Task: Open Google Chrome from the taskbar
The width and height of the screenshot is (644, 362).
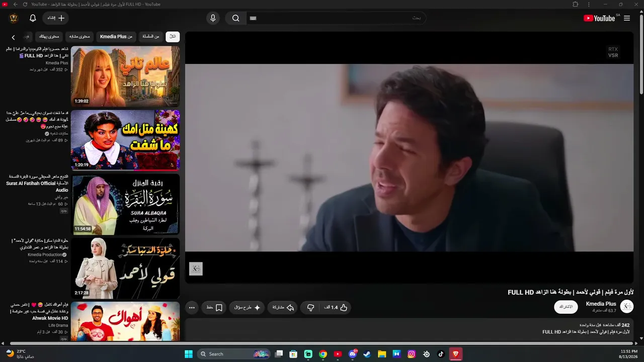Action: pos(323,354)
